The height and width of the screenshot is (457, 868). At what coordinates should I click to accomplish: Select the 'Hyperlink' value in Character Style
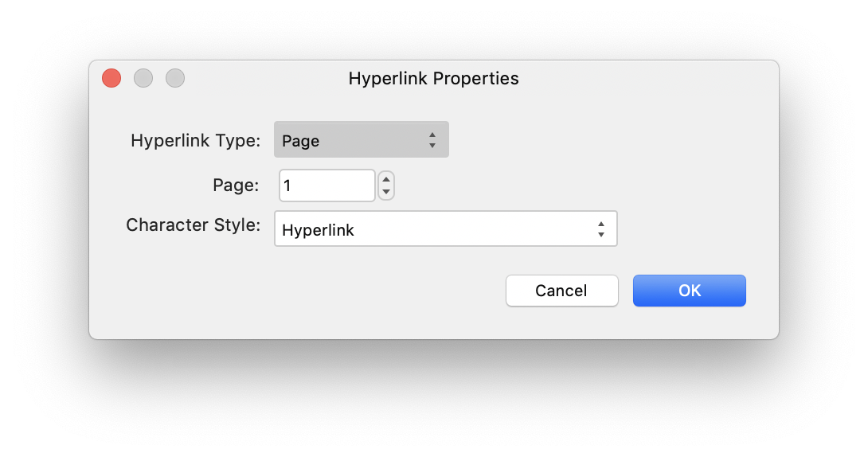tap(318, 230)
